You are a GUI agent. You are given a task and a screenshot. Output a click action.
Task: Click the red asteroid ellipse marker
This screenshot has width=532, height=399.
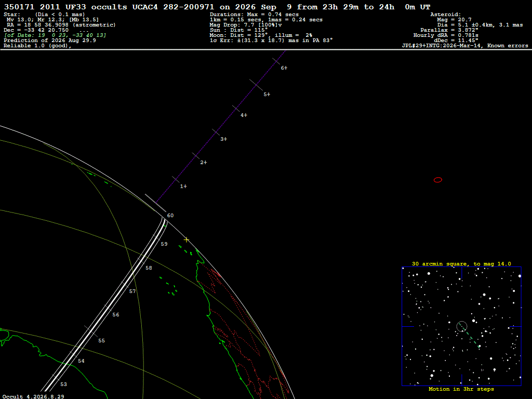pyautogui.click(x=437, y=180)
